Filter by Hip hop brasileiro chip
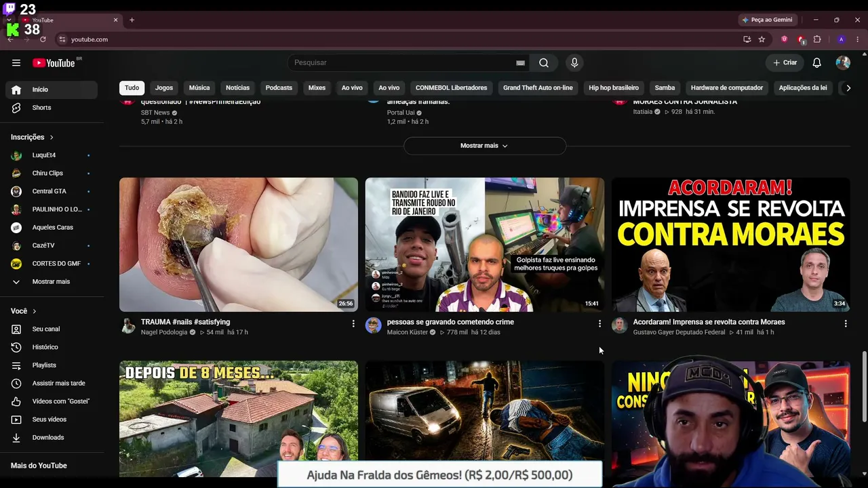The width and height of the screenshot is (868, 488). pyautogui.click(x=614, y=88)
